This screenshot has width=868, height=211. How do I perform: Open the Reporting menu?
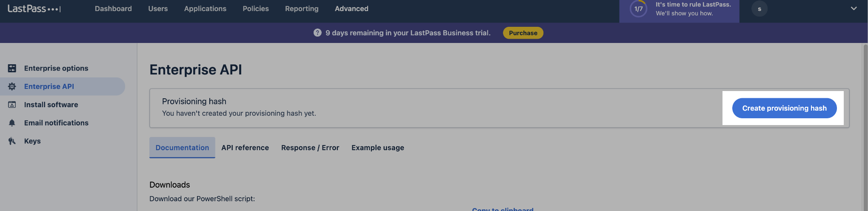tap(302, 9)
